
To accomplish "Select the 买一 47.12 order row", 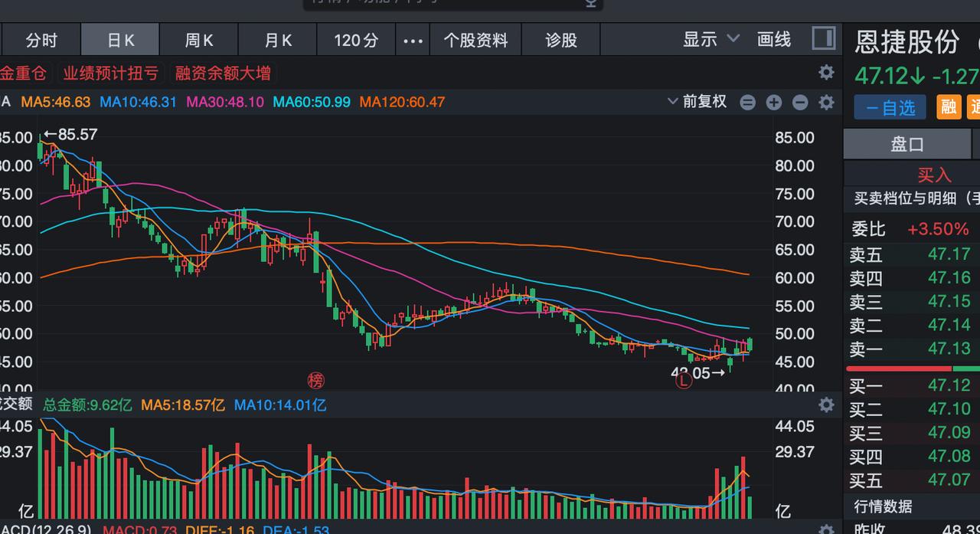I will coord(911,385).
